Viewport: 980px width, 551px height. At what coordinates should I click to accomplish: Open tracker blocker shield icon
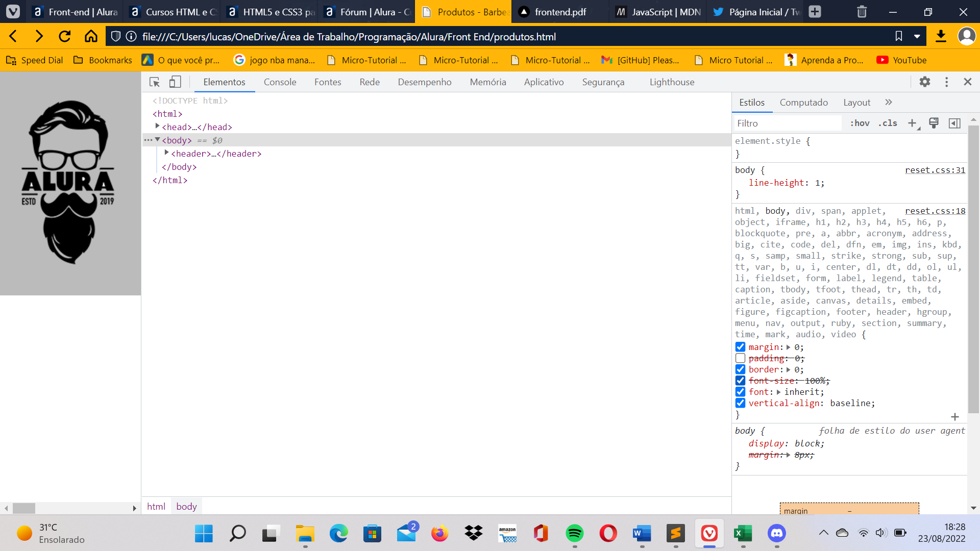(116, 36)
